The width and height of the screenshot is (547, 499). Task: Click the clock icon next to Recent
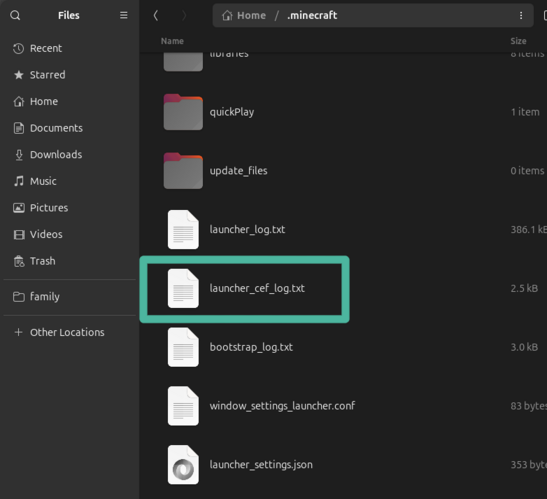pyautogui.click(x=18, y=49)
